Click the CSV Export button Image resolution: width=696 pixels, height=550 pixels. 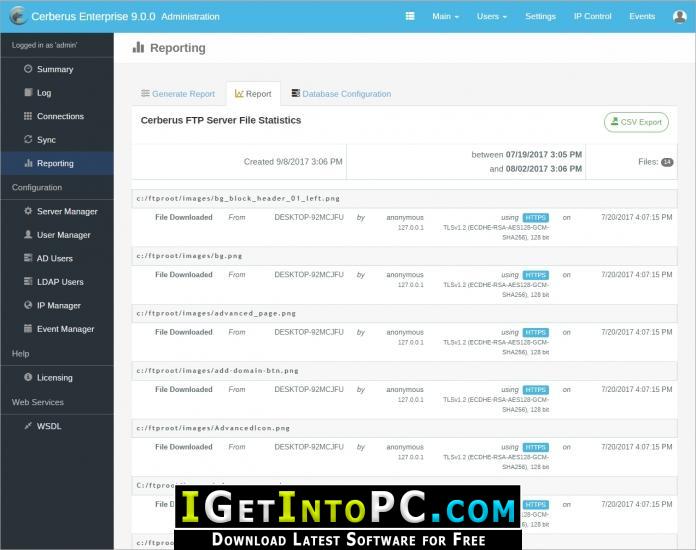(x=636, y=122)
